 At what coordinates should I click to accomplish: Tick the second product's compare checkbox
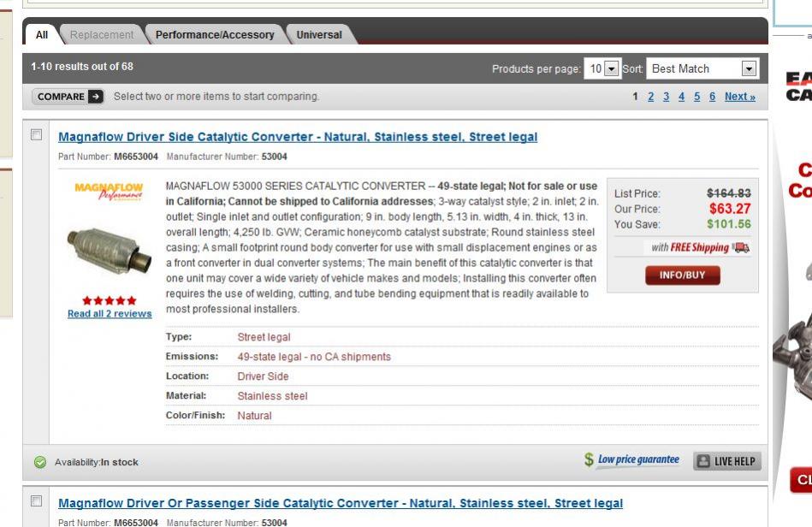pos(36,501)
